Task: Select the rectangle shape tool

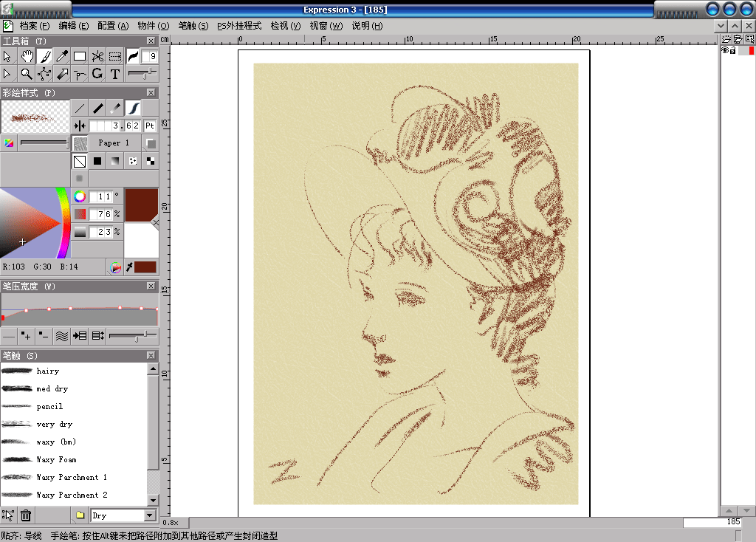Action: 80,56
